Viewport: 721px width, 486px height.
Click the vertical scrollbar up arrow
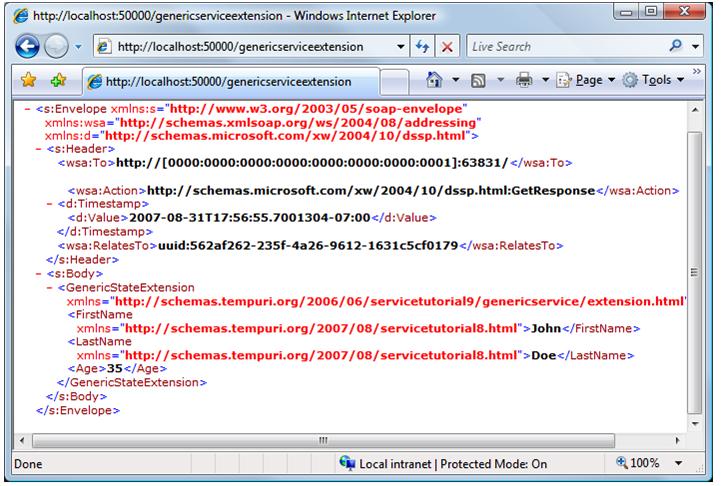click(695, 109)
